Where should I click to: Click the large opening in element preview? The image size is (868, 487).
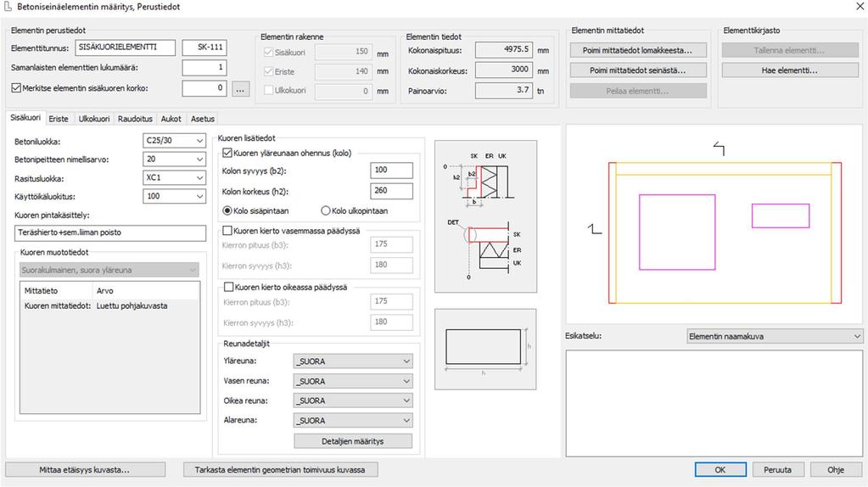tap(677, 232)
